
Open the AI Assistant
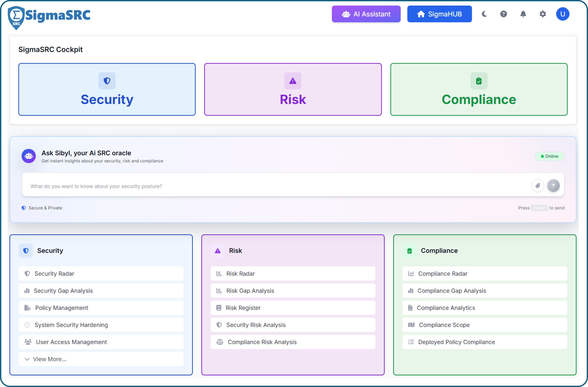pos(366,14)
